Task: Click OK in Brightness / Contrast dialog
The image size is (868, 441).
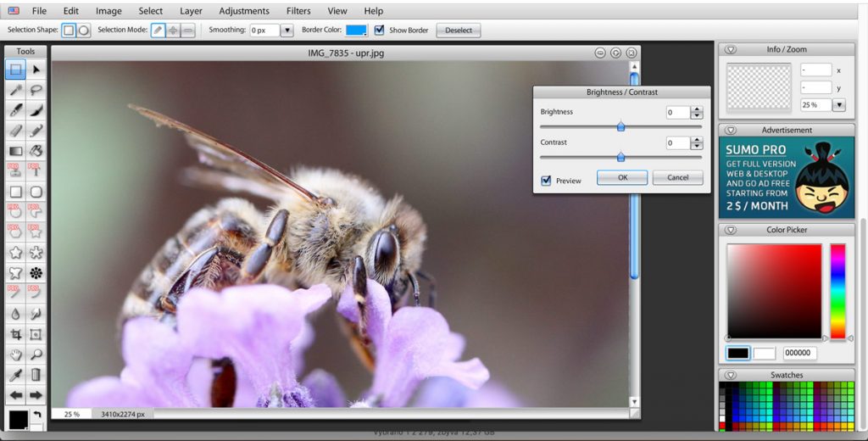Action: pyautogui.click(x=621, y=178)
